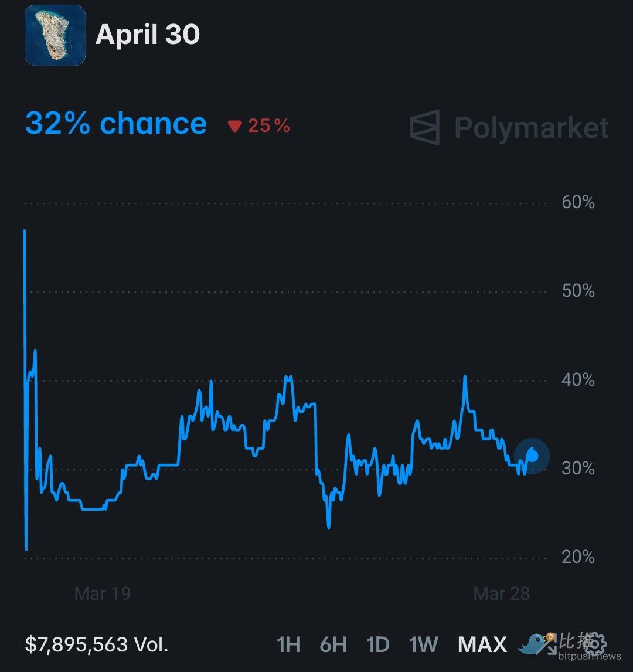Click the current price dot on chart
This screenshot has height=672, width=633.
[533, 455]
